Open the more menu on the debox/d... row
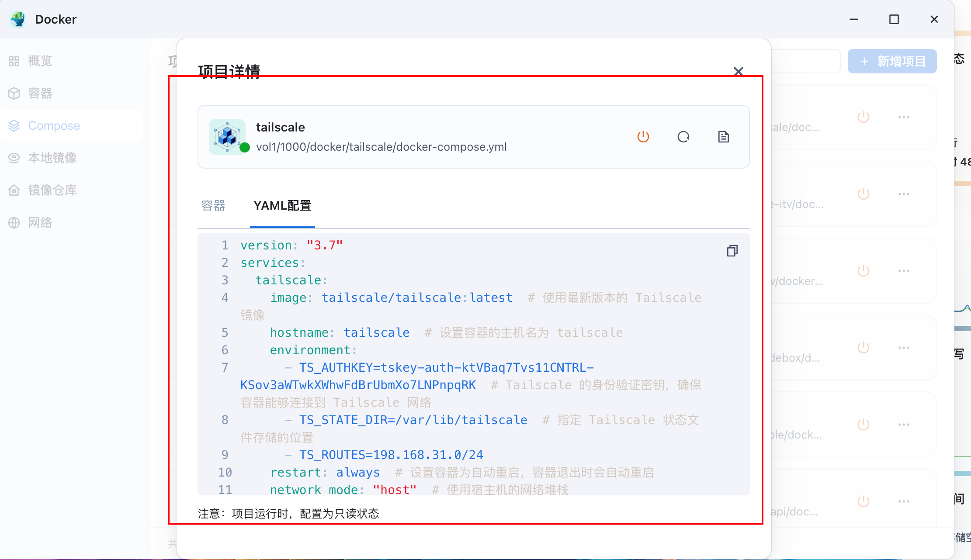This screenshot has width=971, height=560. pos(904,348)
